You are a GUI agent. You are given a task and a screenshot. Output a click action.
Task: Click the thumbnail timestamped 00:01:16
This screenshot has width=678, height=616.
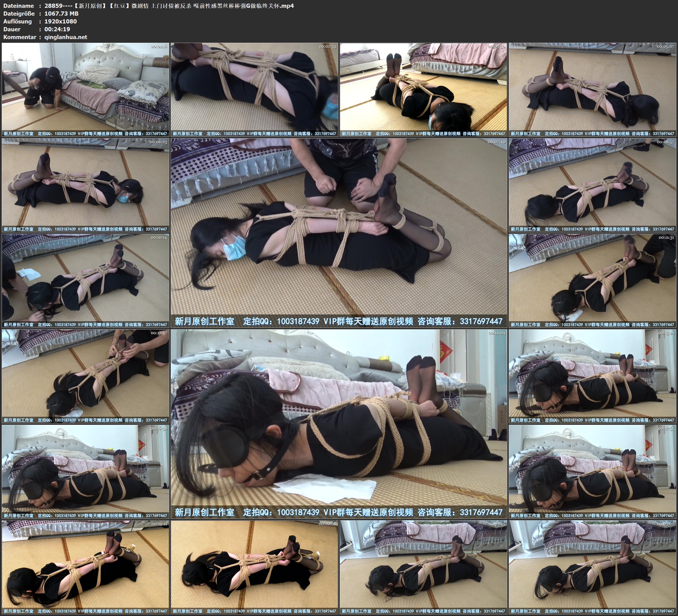pos(85,89)
